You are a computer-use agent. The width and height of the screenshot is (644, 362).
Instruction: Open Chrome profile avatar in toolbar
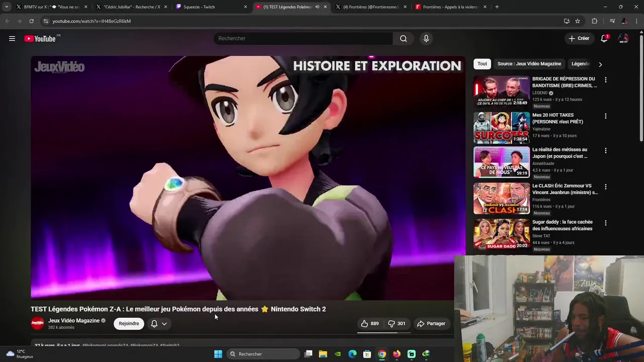coord(624,21)
